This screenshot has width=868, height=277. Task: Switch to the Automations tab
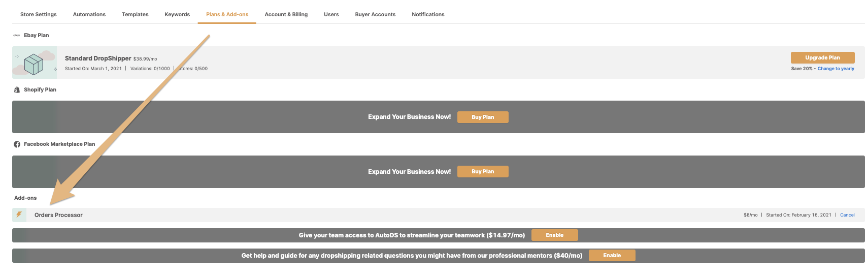pos(89,14)
